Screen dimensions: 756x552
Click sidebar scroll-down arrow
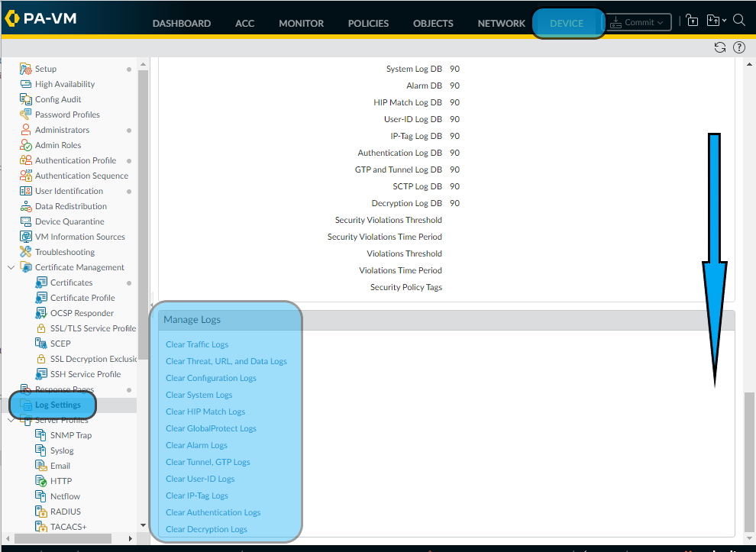pos(144,525)
